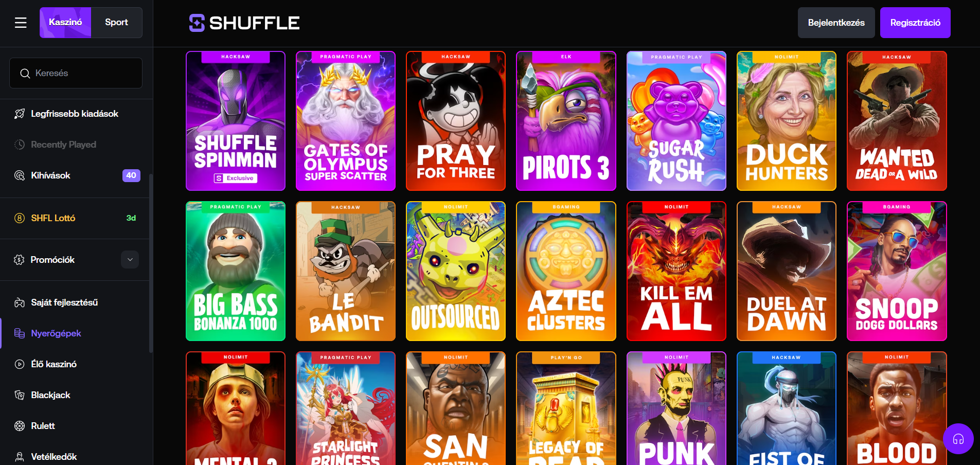Open Blackjack via cards icon

[20, 395]
